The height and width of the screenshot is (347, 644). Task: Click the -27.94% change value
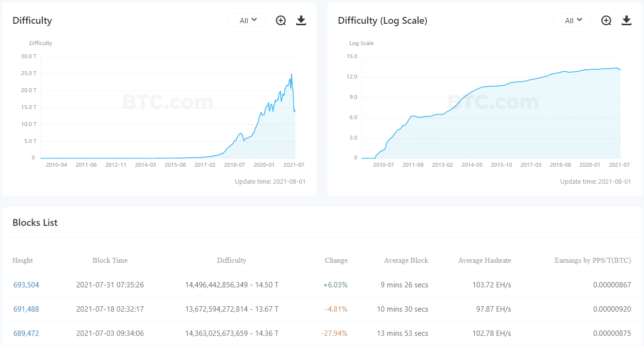[x=334, y=333]
